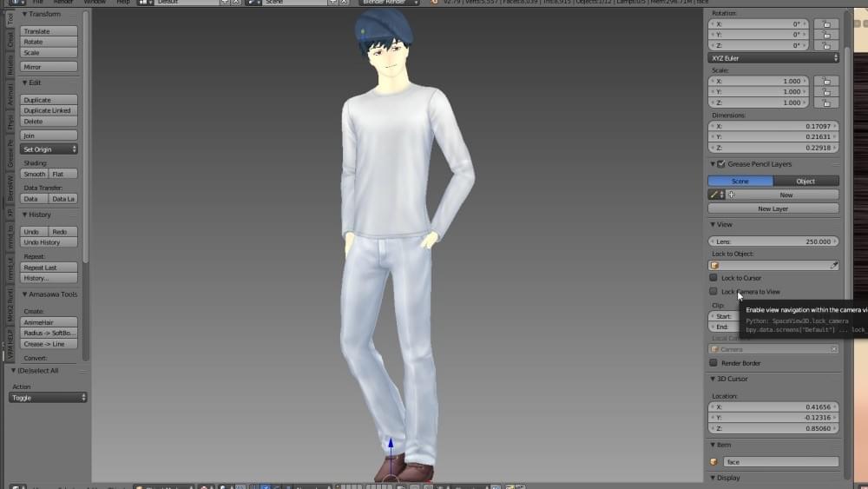
Task: Click the Grease Pencil Layers panel drag grip
Action: point(835,164)
